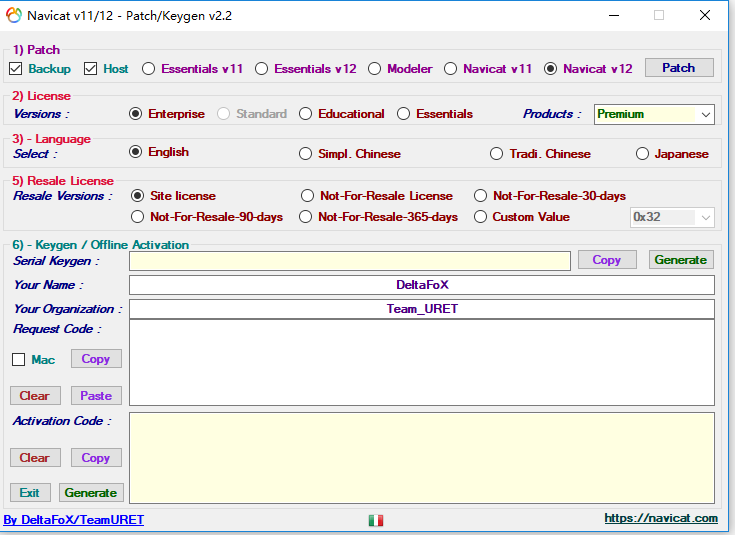Paste into the Request Code
The height and width of the screenshot is (535, 735).
click(96, 396)
